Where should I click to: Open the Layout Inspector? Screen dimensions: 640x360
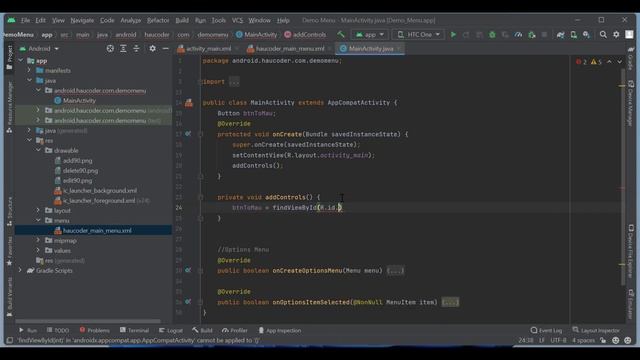point(596,330)
